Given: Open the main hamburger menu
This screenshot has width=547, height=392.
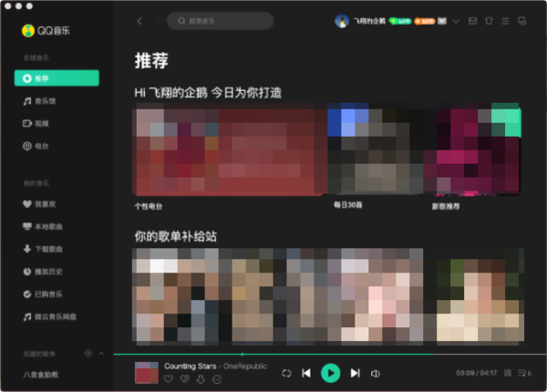Looking at the screenshot, I should pos(505,21).
